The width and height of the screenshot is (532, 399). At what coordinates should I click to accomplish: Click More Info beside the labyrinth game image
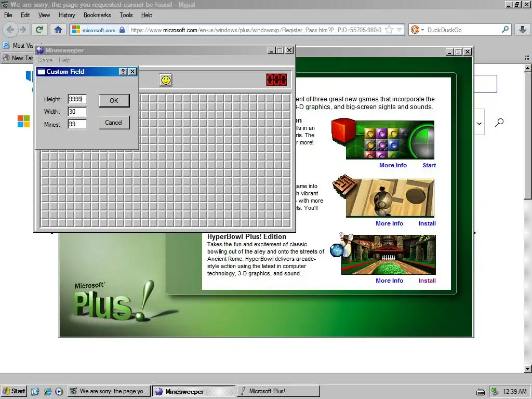(x=389, y=223)
